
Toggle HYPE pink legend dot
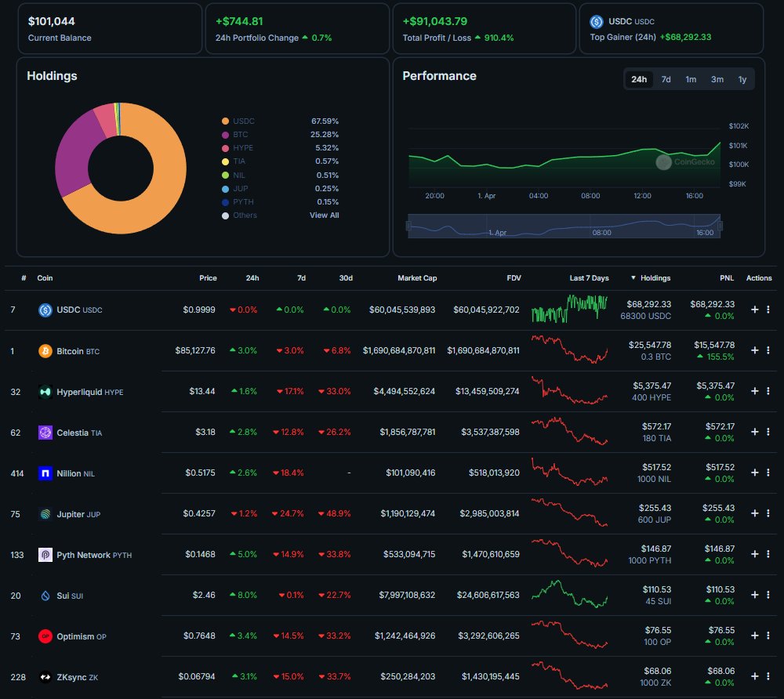coord(225,148)
